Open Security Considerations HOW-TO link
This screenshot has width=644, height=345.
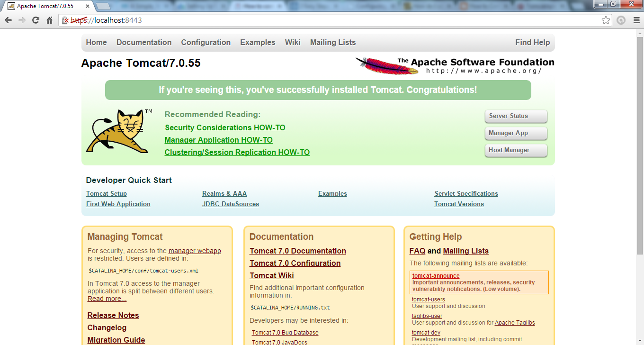[225, 127]
